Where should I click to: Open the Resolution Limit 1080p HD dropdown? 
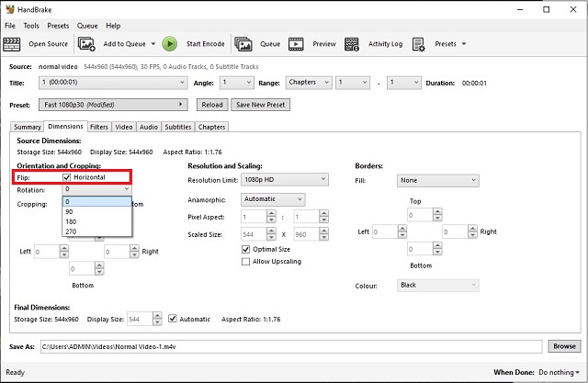click(x=285, y=180)
